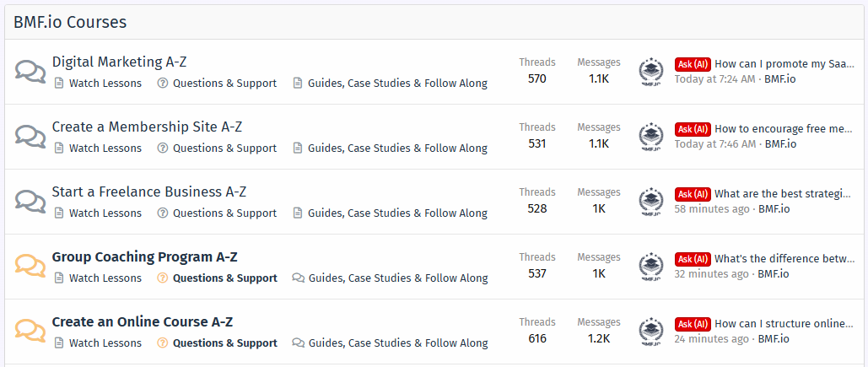Click the 'Today at 7:46 AM' timestamp
This screenshot has width=868, height=367.
[714, 144]
